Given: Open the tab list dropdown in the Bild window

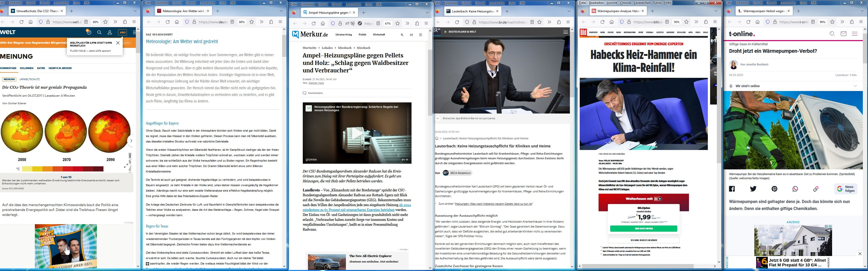Looking at the screenshot, I should tap(716, 11).
